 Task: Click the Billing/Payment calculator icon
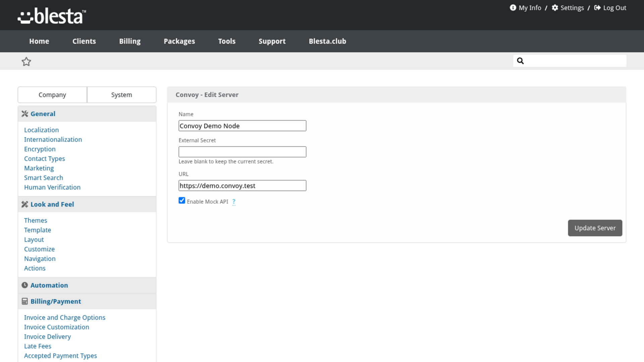click(x=25, y=301)
